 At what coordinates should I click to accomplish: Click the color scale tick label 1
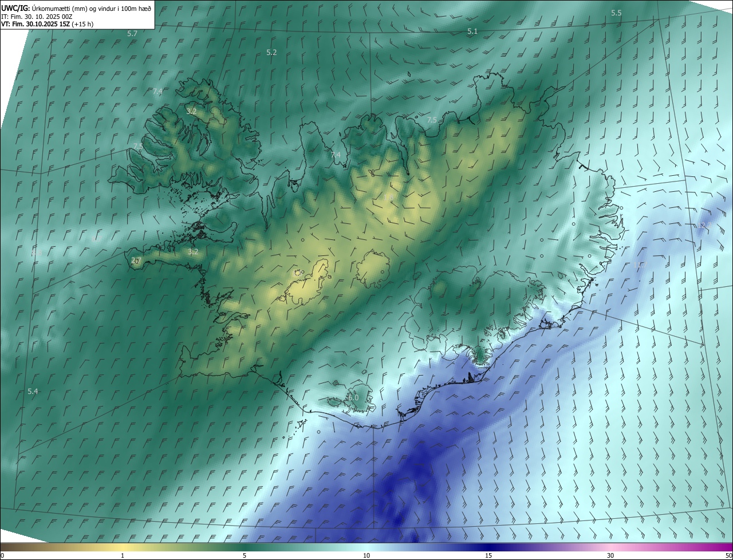123,556
